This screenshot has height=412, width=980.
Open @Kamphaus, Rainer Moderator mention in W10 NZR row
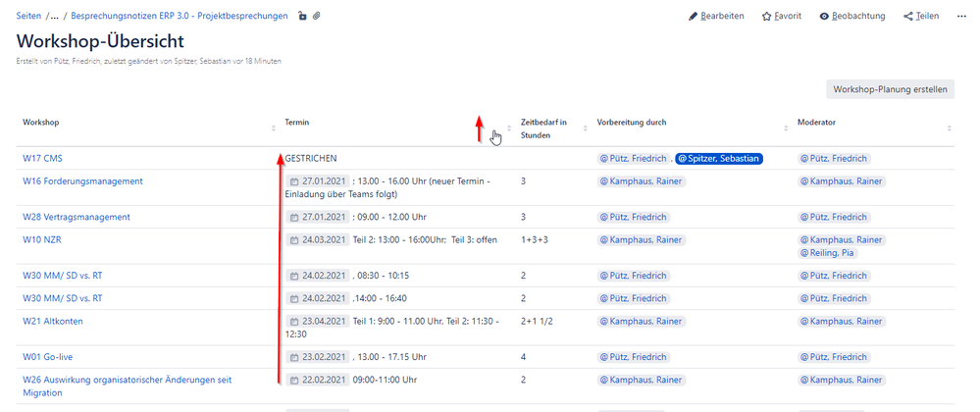[842, 239]
